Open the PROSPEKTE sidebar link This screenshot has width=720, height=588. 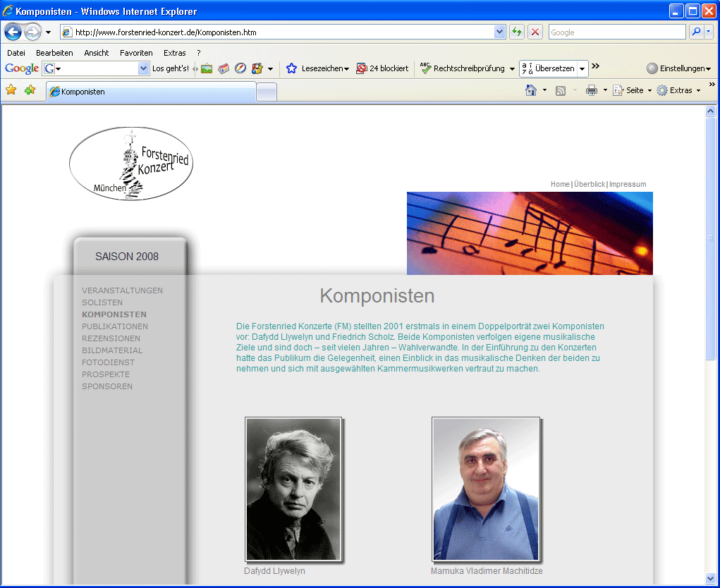coord(106,374)
